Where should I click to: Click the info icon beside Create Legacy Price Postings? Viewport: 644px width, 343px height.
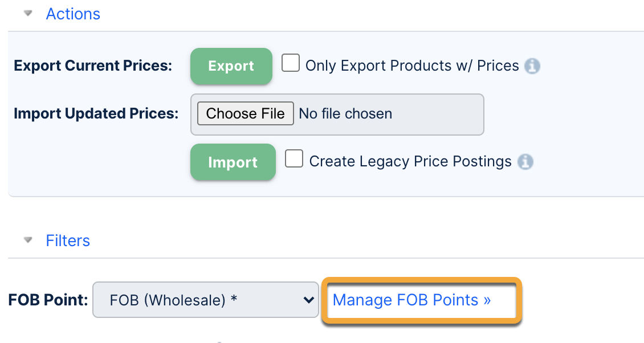click(x=525, y=162)
